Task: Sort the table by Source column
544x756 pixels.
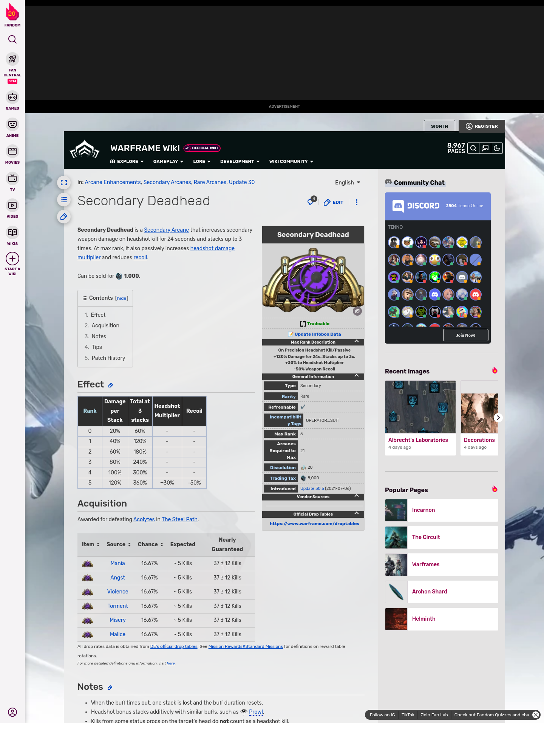Action: pyautogui.click(x=119, y=544)
